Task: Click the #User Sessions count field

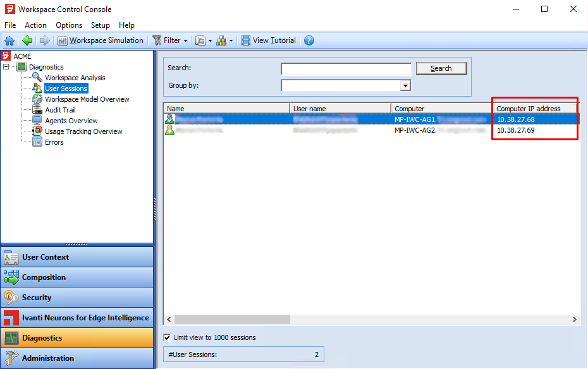Action: (x=244, y=354)
